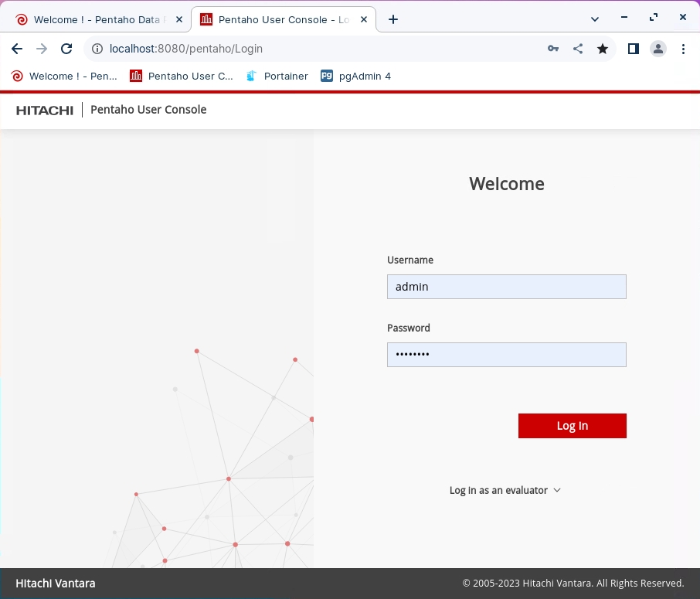Click the copyright notice in footer
The image size is (700, 599).
coord(573,584)
